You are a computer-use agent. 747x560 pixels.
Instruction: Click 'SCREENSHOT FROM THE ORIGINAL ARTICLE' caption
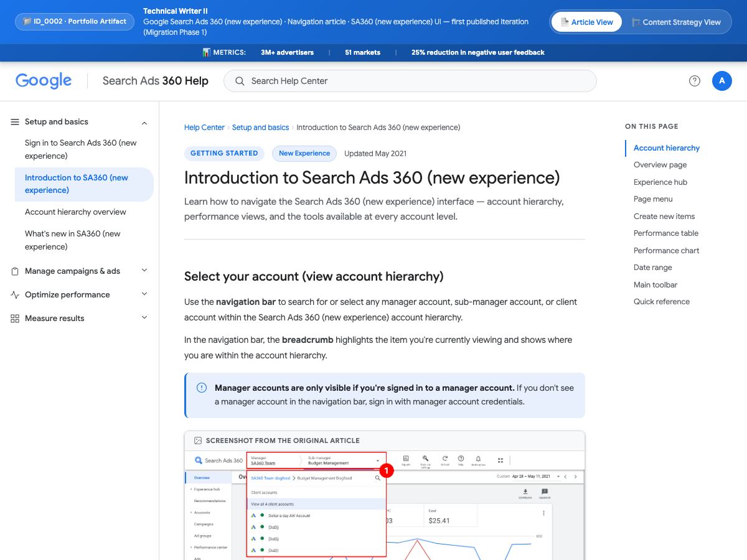point(283,441)
